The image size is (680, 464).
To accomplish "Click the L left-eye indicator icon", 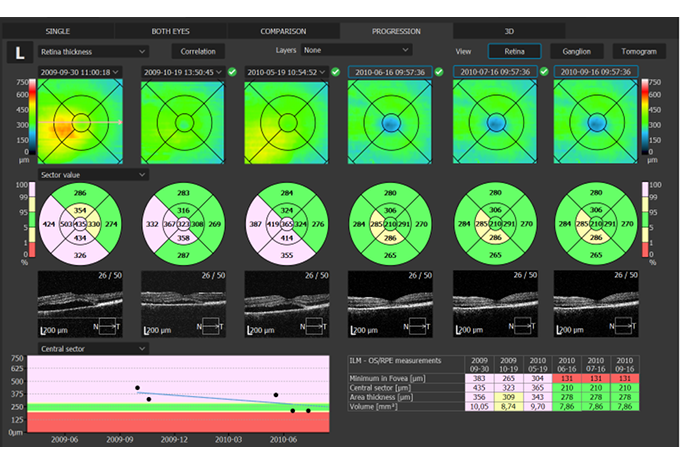I will tap(17, 52).
